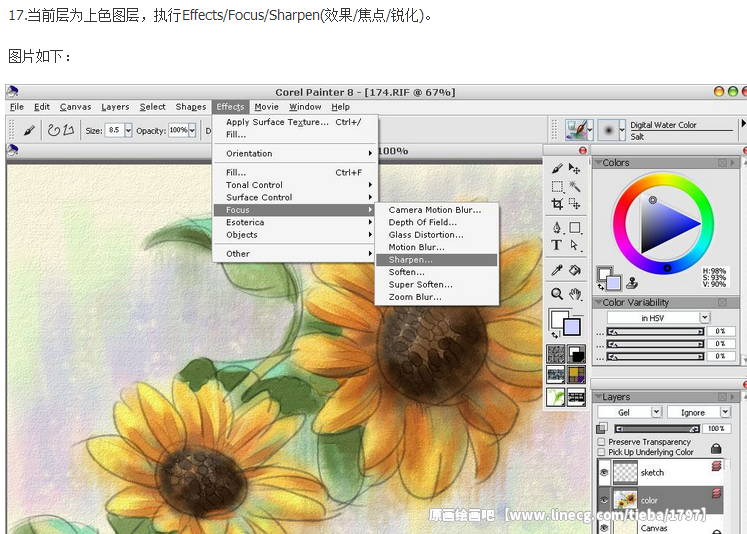Select the Magnifier tool
Screen dimensions: 747x534
point(557,294)
